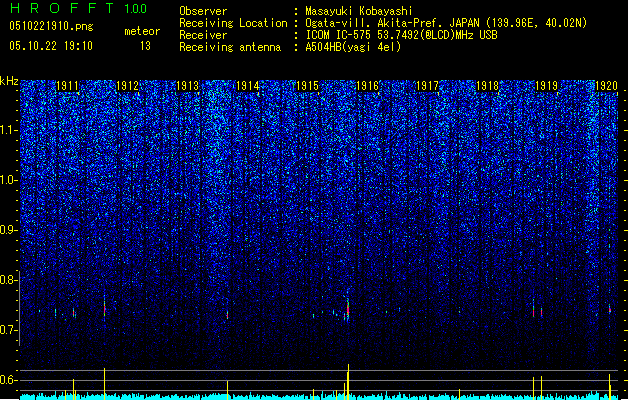629x400 pixels.
Task: Click the 0.8 frequency axis label
Action: 9,280
